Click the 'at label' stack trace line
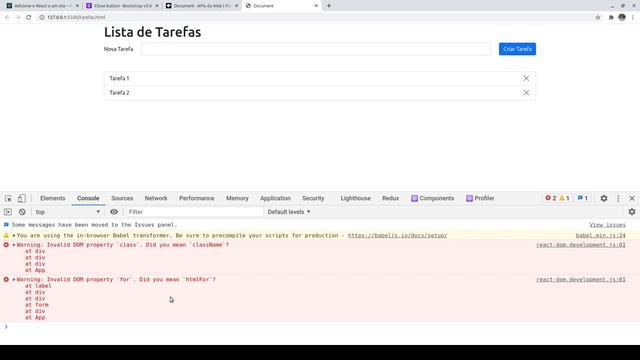The width and height of the screenshot is (640, 360). (x=38, y=286)
